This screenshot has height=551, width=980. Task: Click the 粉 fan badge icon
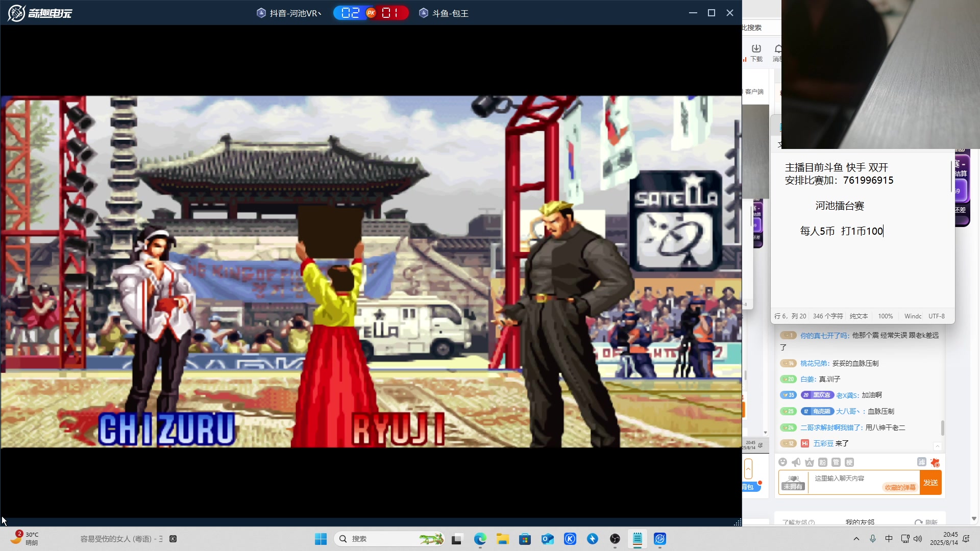[x=823, y=462]
